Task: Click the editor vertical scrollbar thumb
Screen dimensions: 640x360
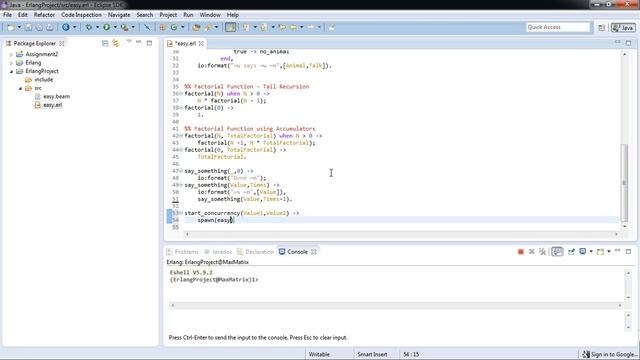Action: (x=624, y=182)
